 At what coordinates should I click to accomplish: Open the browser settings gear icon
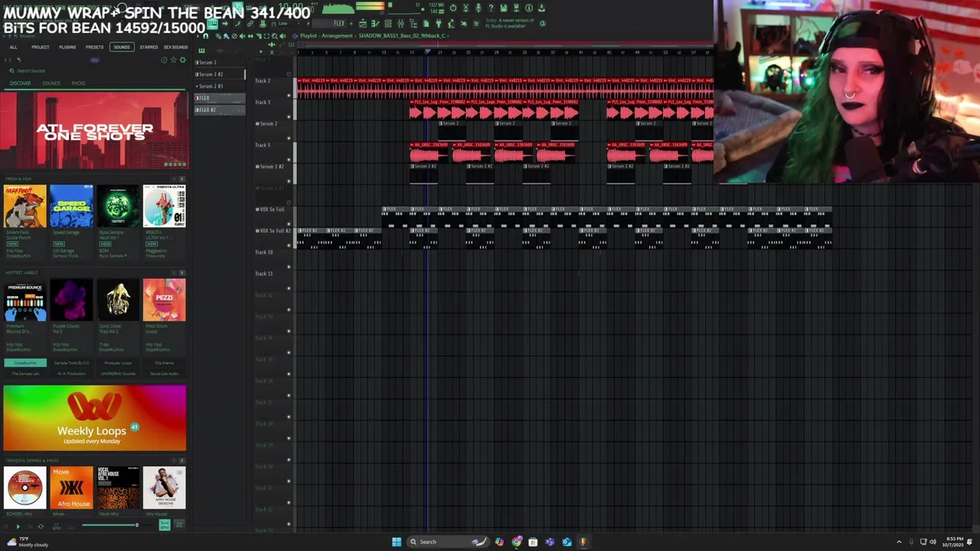(x=183, y=60)
